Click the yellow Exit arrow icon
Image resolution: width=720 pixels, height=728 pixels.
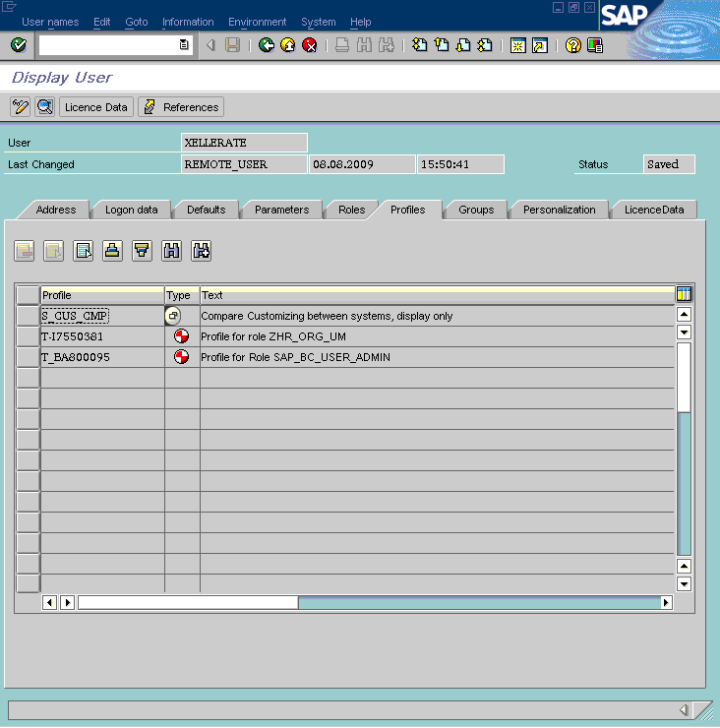(288, 45)
